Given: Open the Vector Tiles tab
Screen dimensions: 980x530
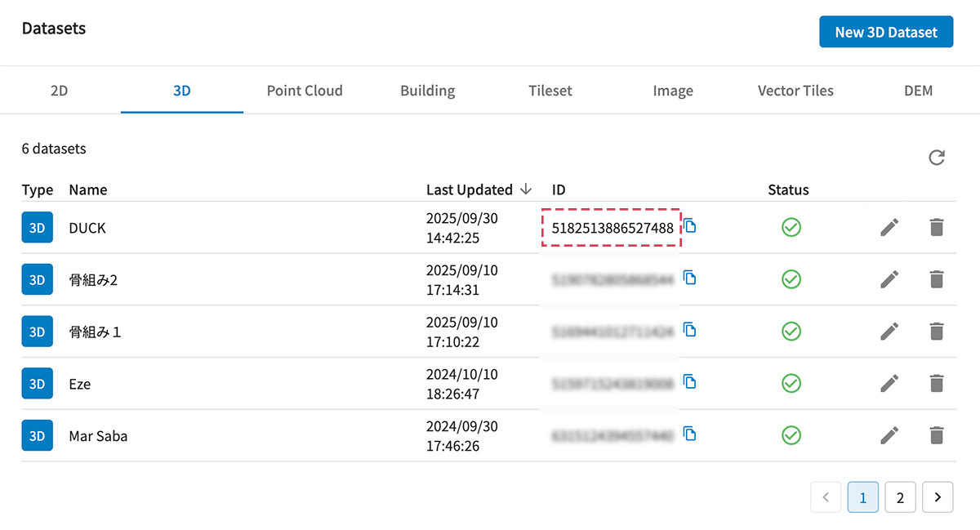Looking at the screenshot, I should click(x=795, y=91).
